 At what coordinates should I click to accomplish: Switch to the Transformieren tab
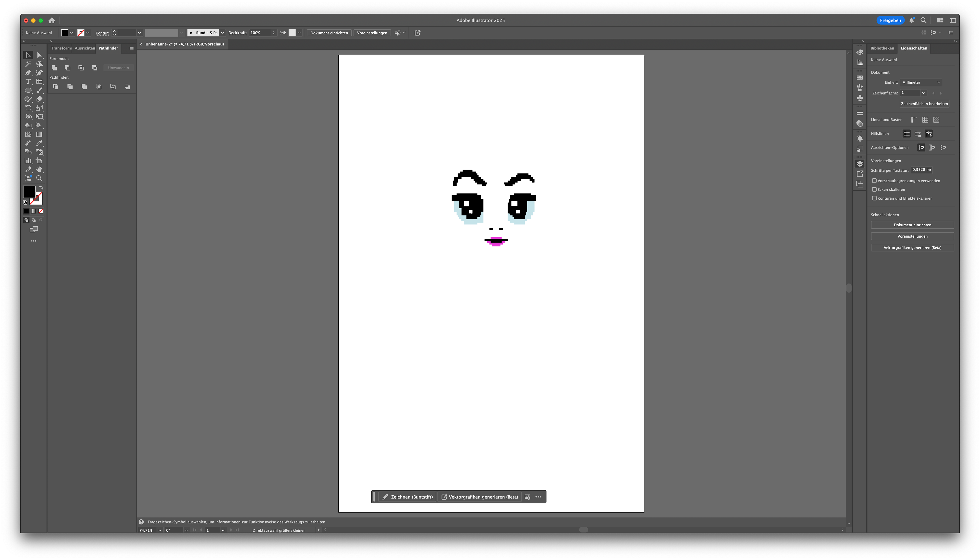tap(61, 48)
